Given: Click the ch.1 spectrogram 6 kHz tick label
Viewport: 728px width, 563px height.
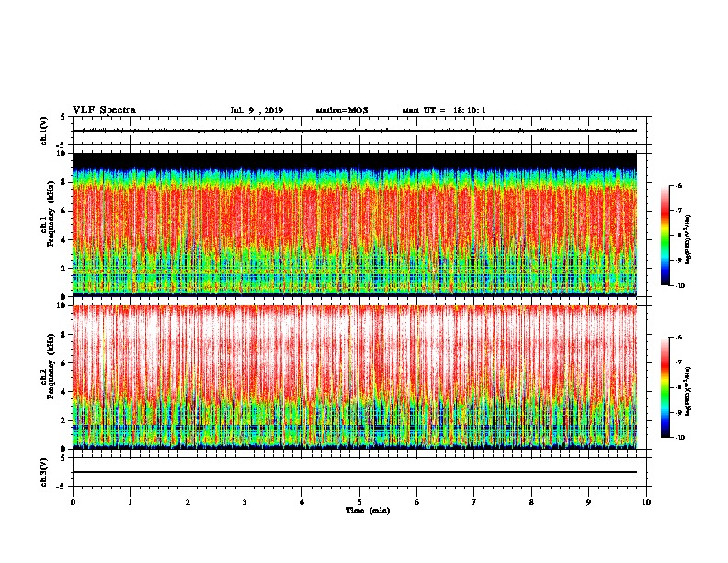Looking at the screenshot, I should point(63,211).
